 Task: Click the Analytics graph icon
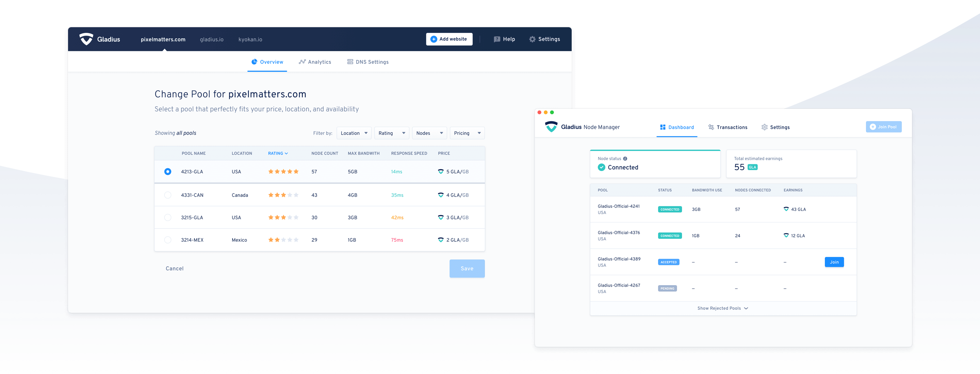point(302,62)
